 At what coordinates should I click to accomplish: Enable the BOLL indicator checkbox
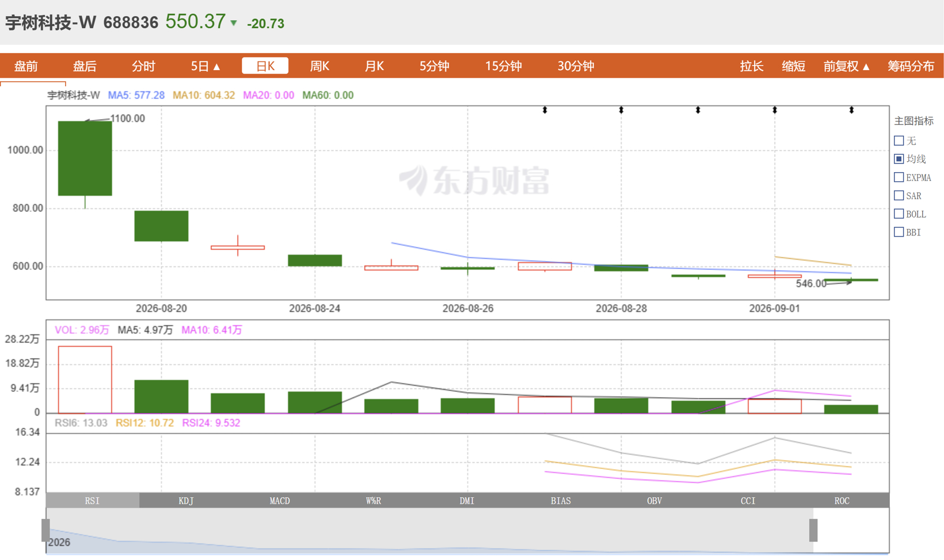coord(899,214)
